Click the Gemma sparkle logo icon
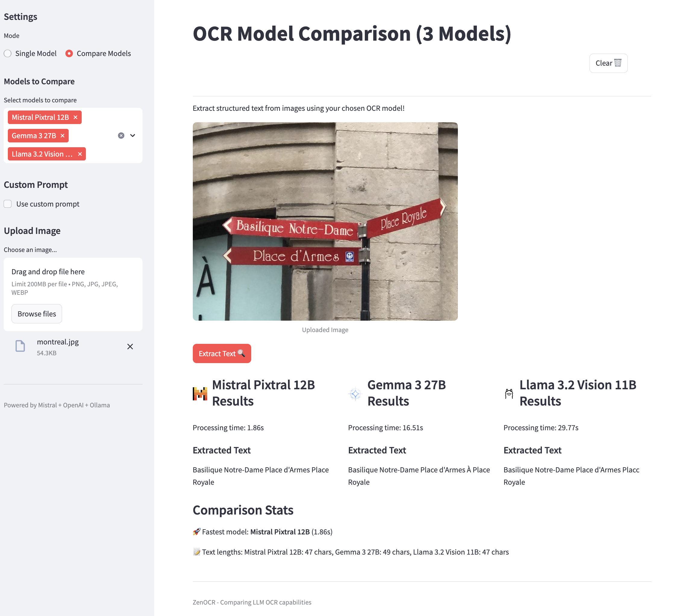Screen dimensions: 685x616 tap(355, 394)
